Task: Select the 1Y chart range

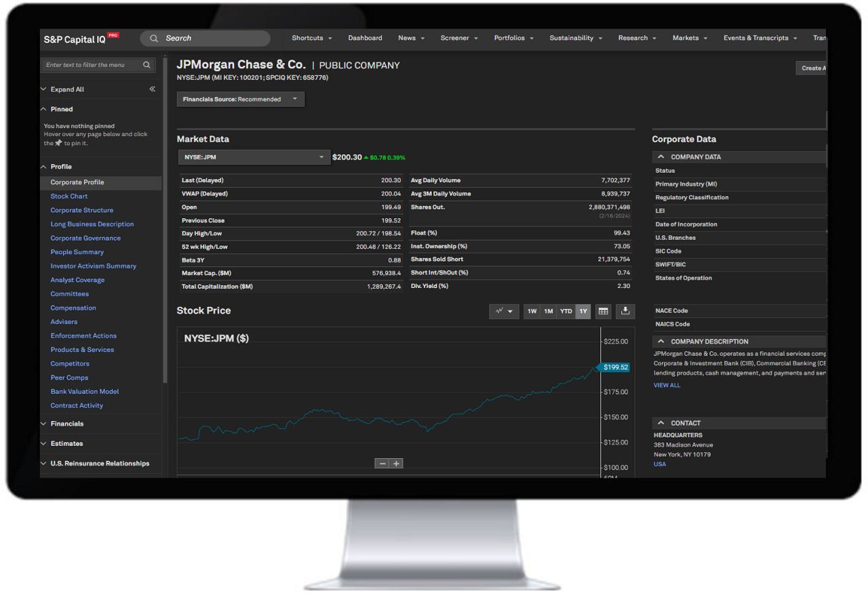Action: [583, 311]
